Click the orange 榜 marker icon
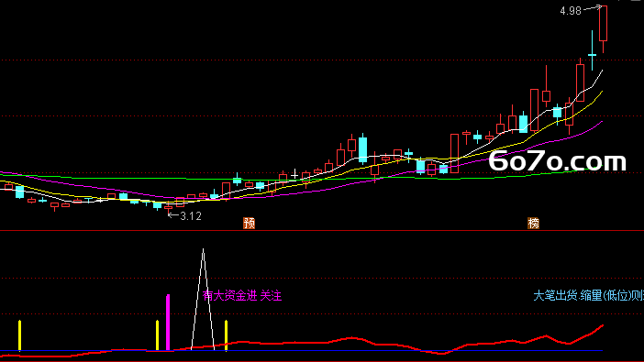644x362 pixels. tap(533, 224)
